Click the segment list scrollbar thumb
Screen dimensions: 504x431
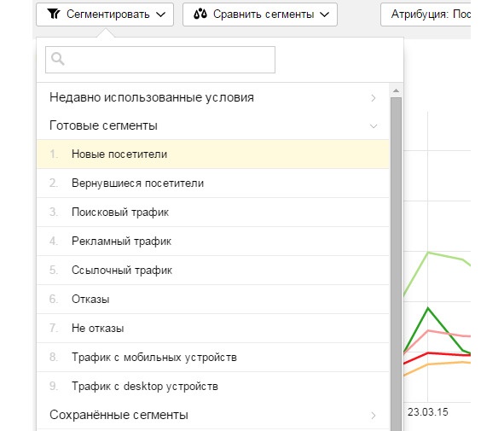click(x=396, y=264)
